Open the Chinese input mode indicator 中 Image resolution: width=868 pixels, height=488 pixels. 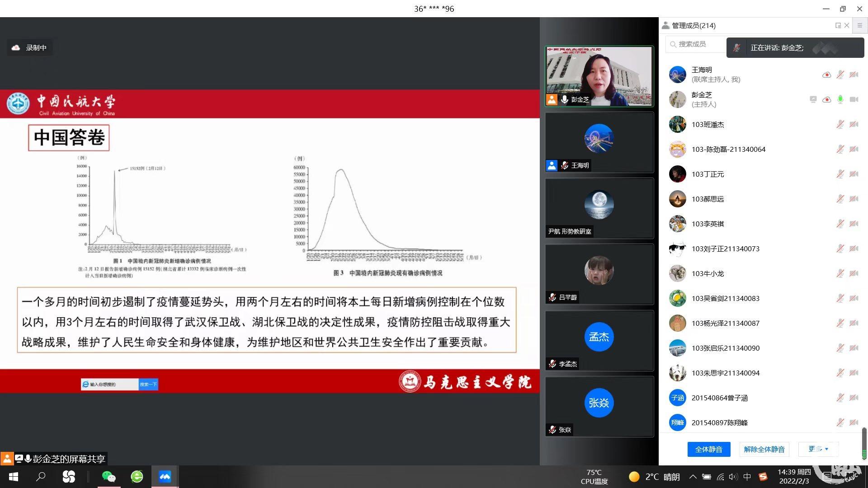point(747,477)
